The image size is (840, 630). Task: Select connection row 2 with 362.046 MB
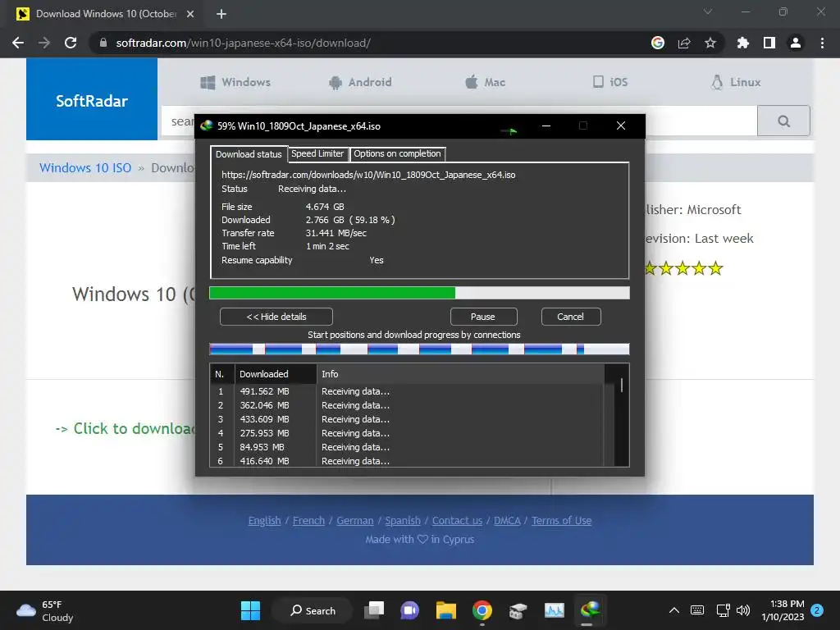point(407,405)
